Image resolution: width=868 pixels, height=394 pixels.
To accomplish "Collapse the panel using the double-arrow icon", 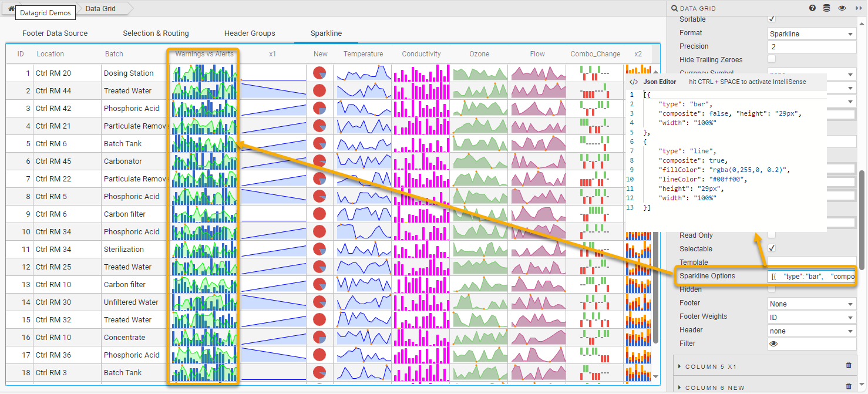I will coord(858,8).
